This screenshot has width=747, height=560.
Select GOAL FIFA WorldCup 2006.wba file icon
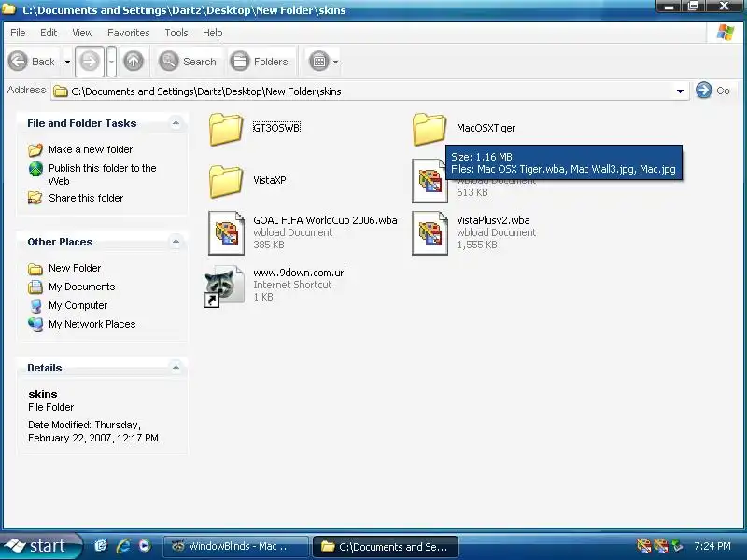(x=227, y=233)
